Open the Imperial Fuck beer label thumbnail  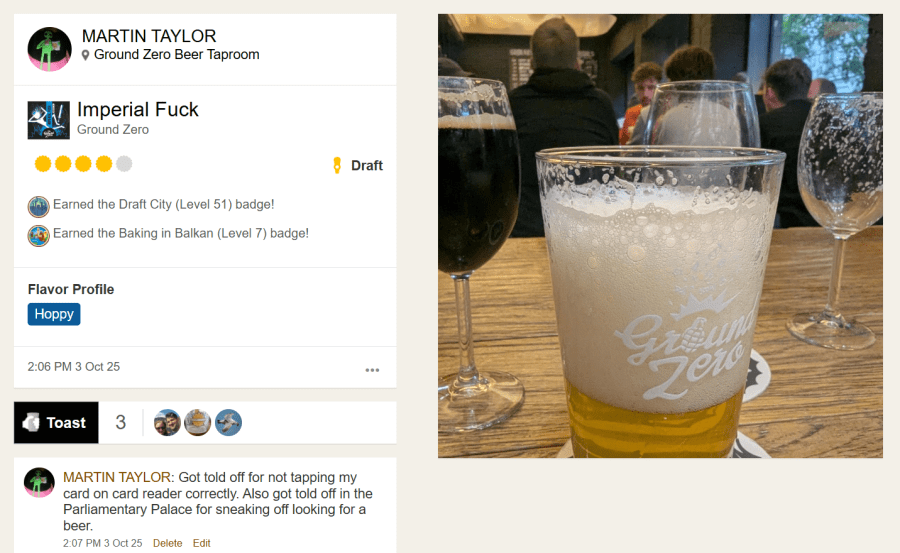click(49, 120)
